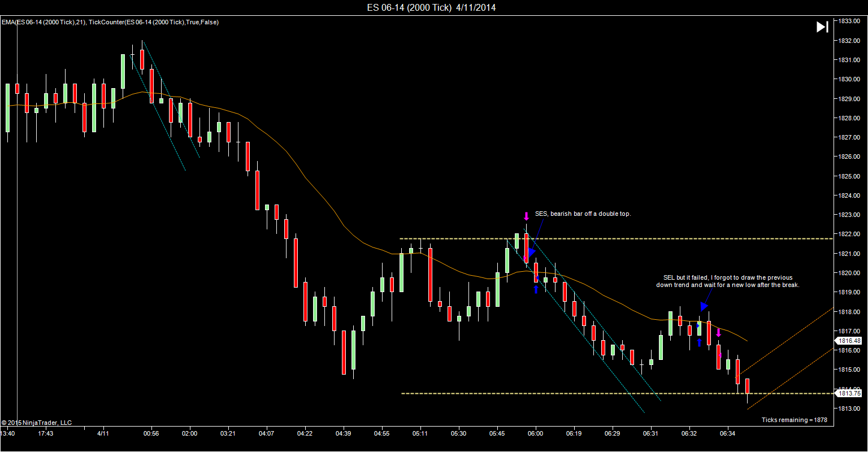Click the 06:34 time axis label
This screenshot has width=868, height=452.
click(728, 433)
